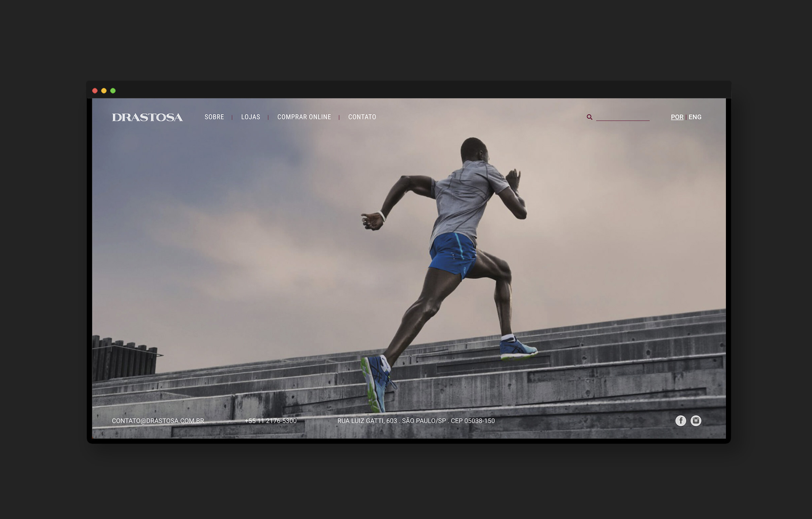Open the SOBRE menu item

(x=214, y=117)
